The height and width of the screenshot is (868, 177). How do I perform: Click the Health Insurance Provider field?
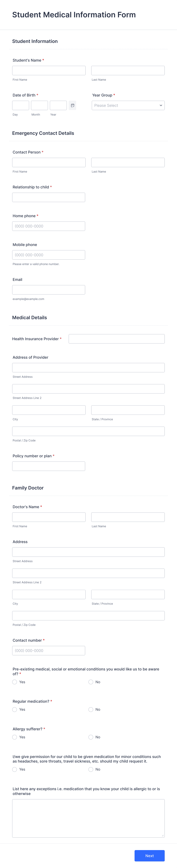(116, 339)
